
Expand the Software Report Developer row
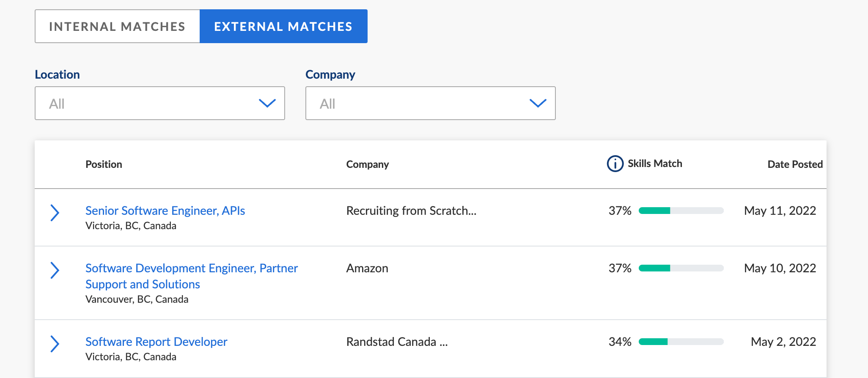(x=55, y=344)
